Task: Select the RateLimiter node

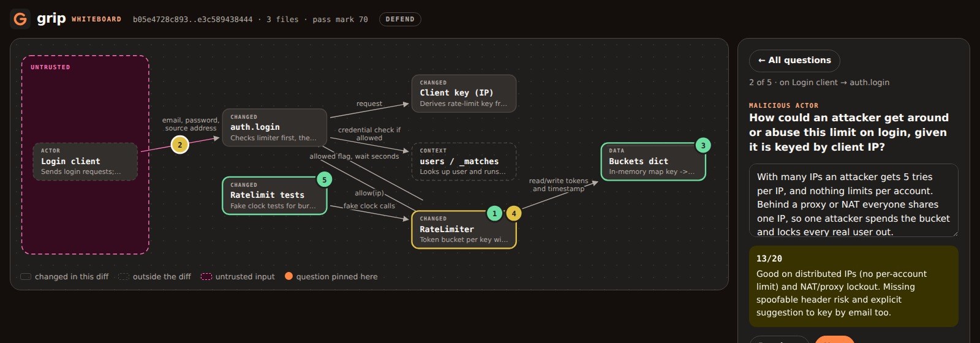Action: (x=464, y=230)
